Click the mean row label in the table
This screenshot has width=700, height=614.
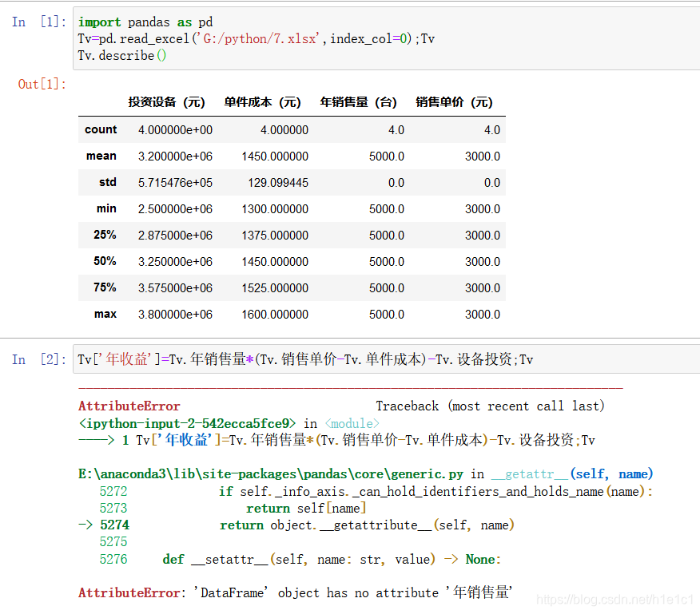(101, 156)
